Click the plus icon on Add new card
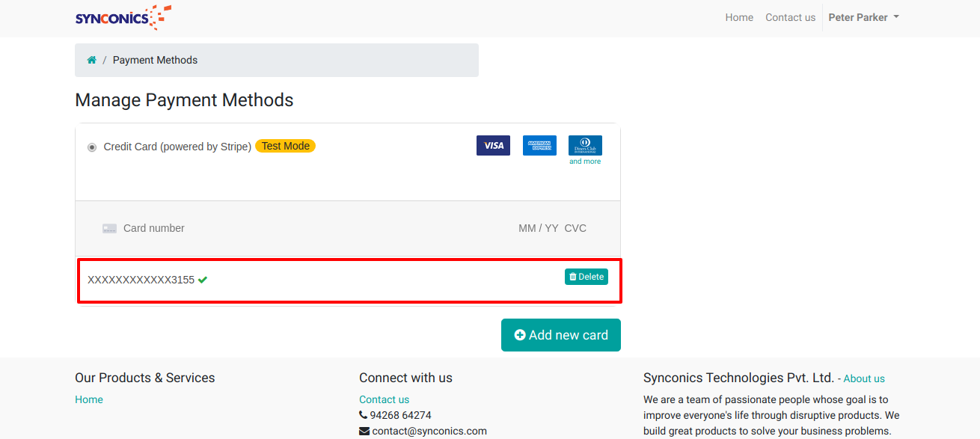Screen dimensions: 980x439 point(520,335)
